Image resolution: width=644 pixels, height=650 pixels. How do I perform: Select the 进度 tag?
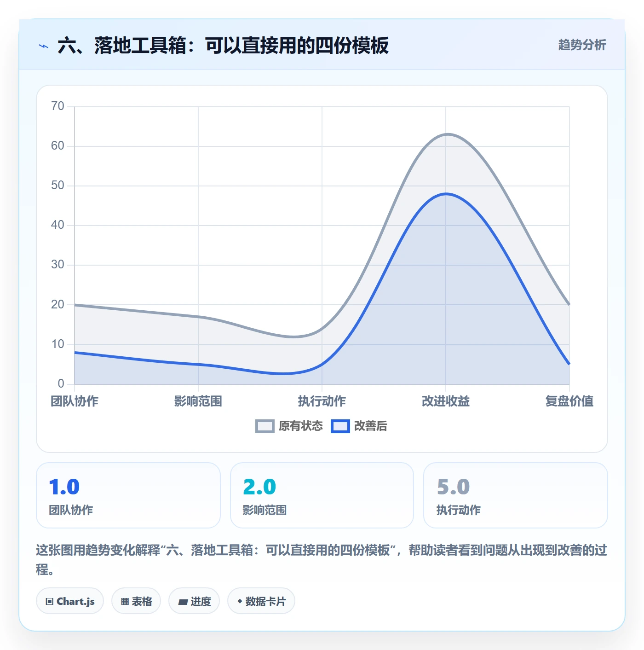[x=194, y=601]
